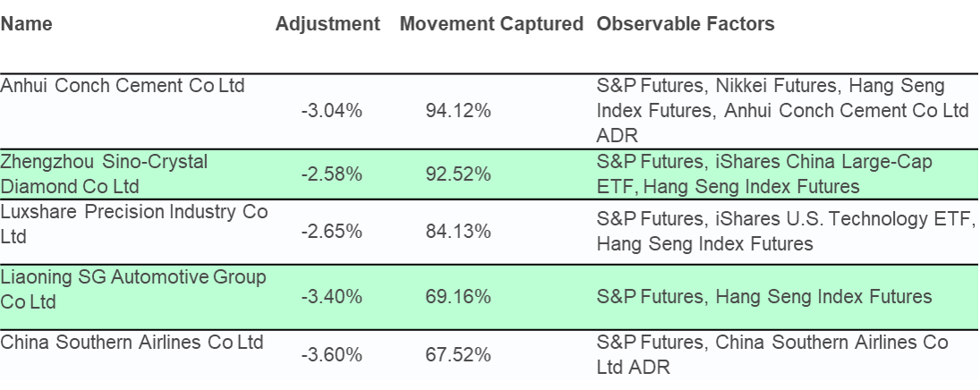The image size is (980, 390).
Task: Select the Anhui Conch Cement Co Ltd name
Action: [x=123, y=85]
